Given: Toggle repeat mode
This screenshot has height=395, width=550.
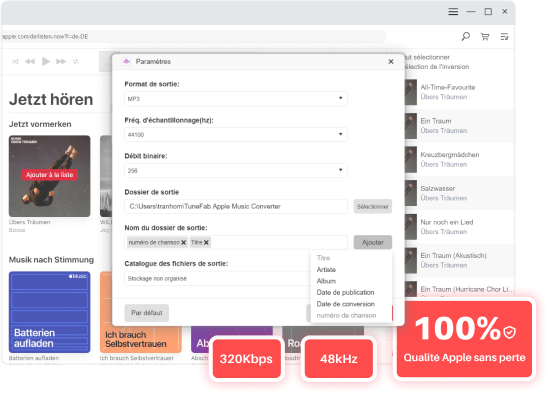Looking at the screenshot, I should (76, 61).
